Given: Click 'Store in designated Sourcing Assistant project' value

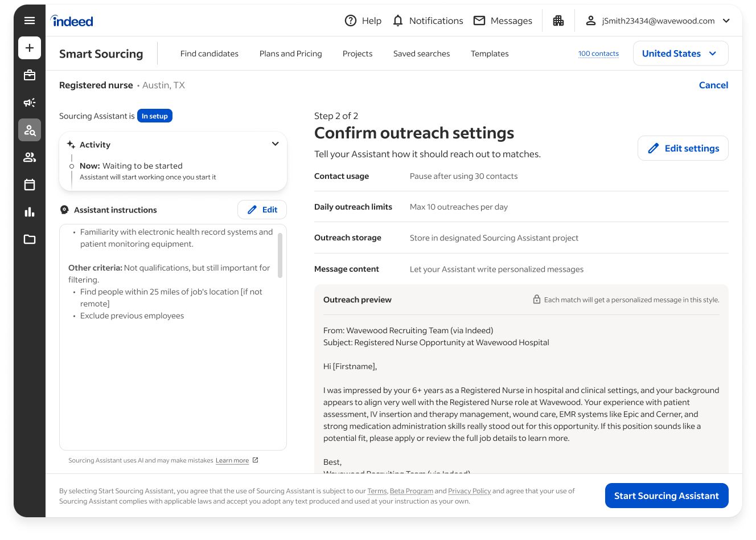Looking at the screenshot, I should coord(494,238).
